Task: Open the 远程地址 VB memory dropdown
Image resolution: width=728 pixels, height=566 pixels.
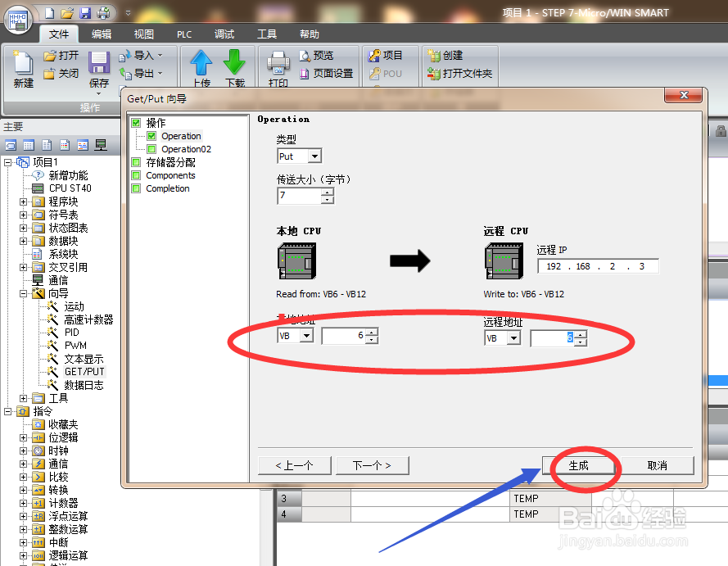Action: coord(513,338)
